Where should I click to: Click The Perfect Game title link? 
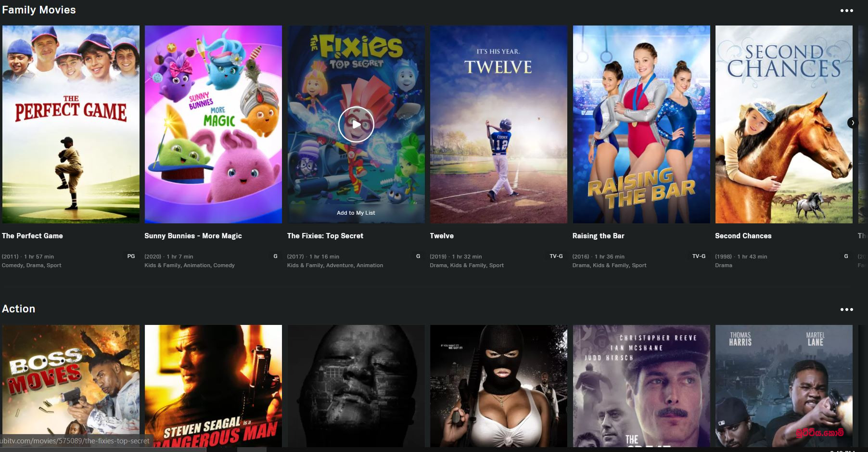click(32, 236)
